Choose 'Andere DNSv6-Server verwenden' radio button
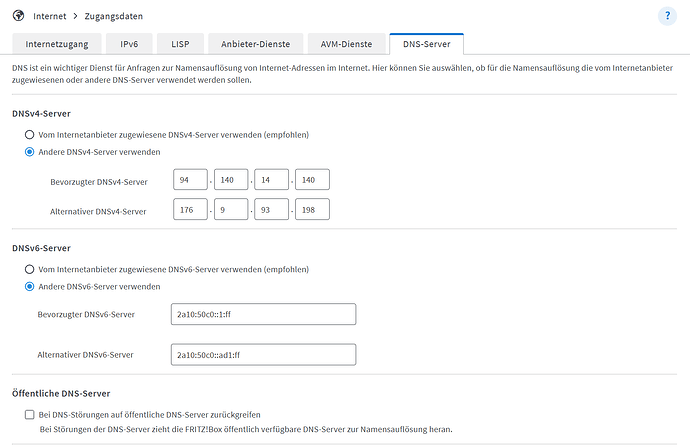690x447 pixels. [30, 286]
